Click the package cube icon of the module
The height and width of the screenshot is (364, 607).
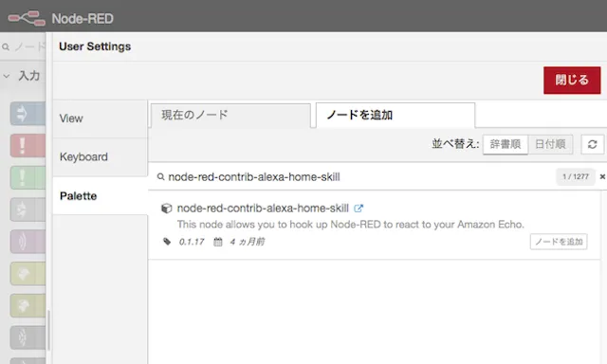pyautogui.click(x=167, y=209)
